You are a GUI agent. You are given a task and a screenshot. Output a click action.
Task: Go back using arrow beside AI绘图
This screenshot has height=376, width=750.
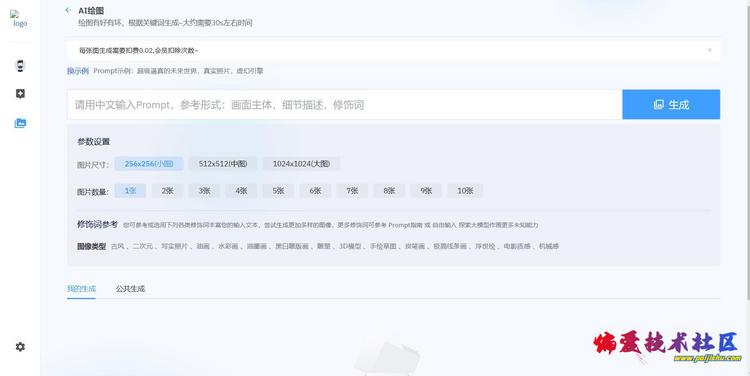[x=68, y=10]
